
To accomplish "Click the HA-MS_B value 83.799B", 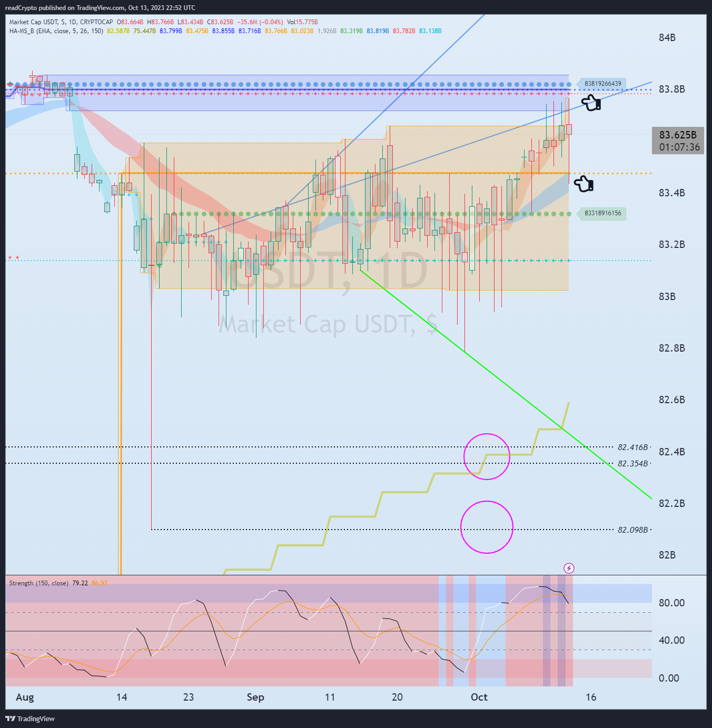I will tap(171, 31).
